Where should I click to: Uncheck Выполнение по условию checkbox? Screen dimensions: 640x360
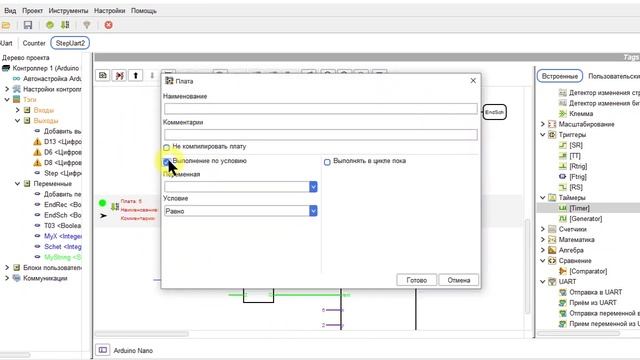167,162
